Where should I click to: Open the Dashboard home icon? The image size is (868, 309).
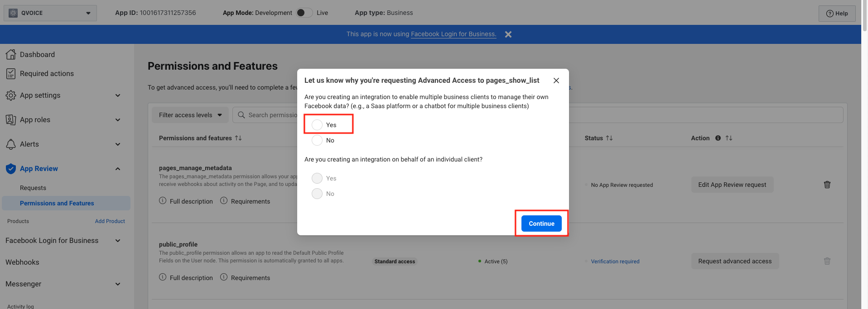click(x=11, y=54)
